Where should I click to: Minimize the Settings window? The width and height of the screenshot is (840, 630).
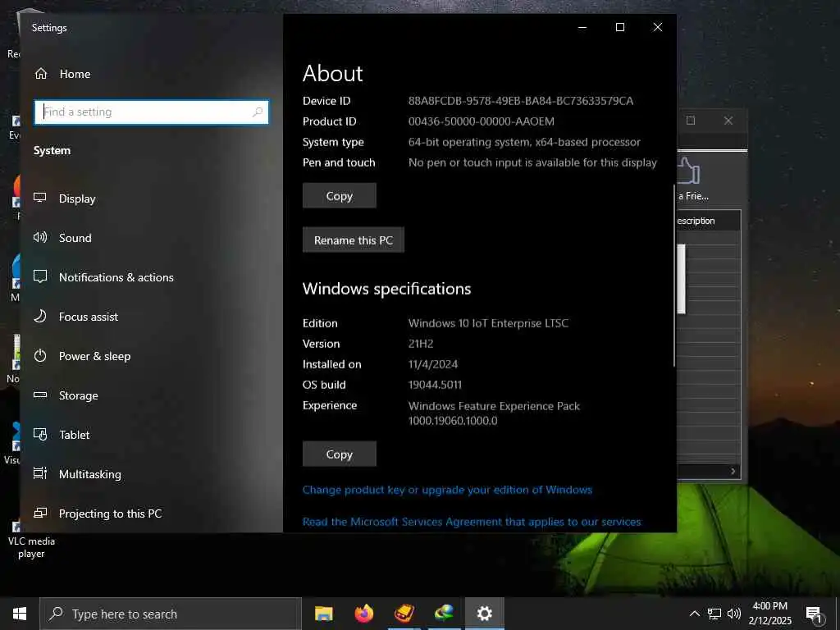pos(582,27)
